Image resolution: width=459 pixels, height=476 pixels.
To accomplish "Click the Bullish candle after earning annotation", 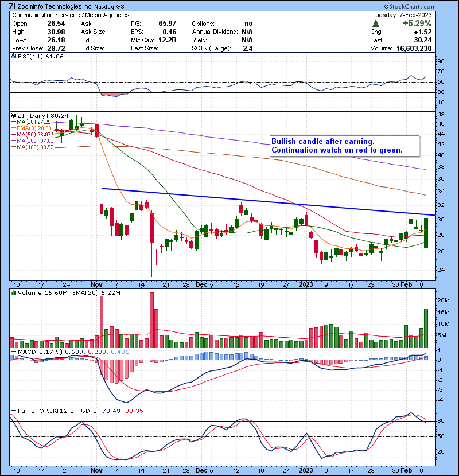I will [x=344, y=146].
